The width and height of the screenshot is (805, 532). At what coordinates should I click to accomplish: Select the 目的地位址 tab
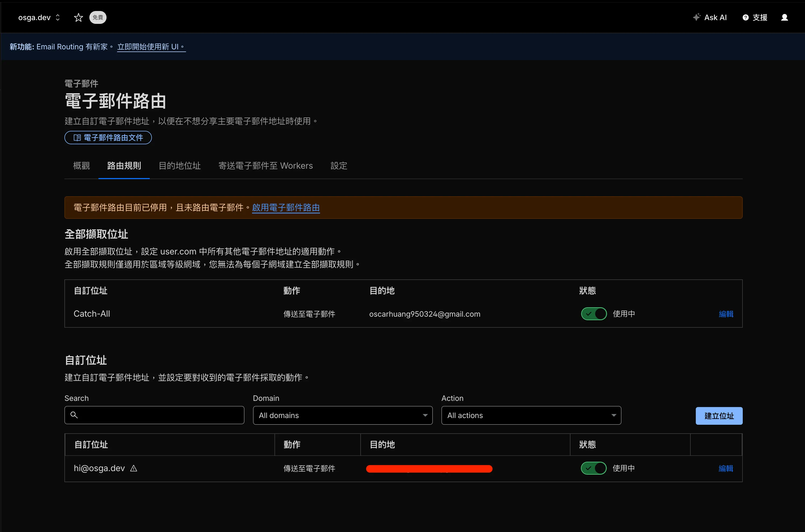click(180, 166)
